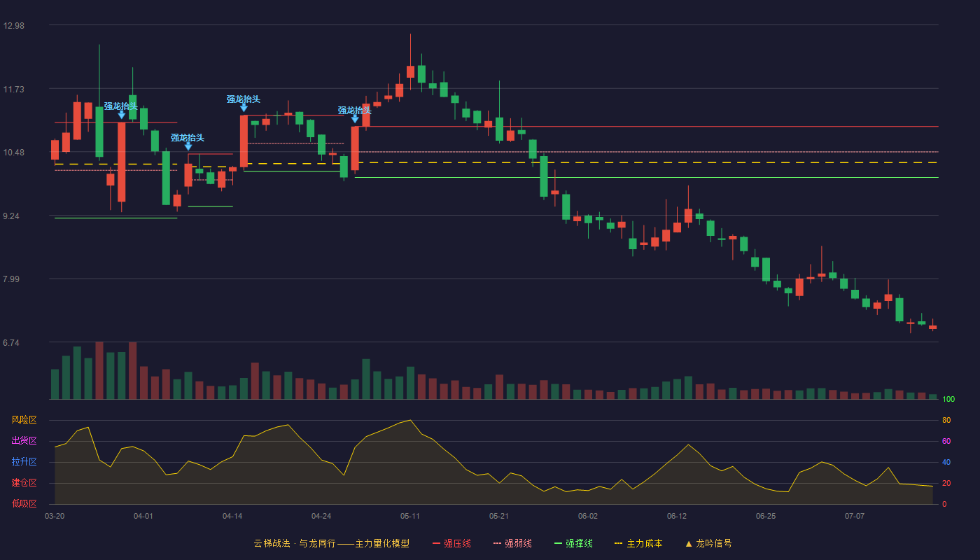The image size is (980, 560).
Task: Click the 04-01 date label
Action: [143, 516]
